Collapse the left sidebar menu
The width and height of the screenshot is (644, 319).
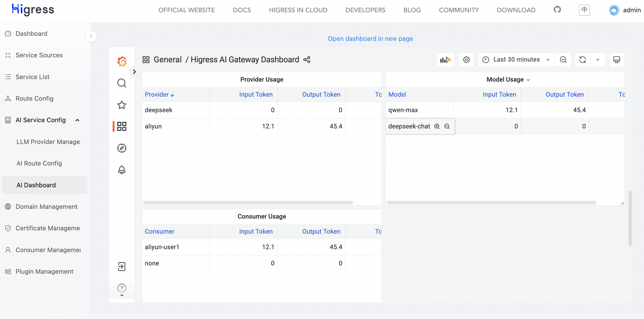[91, 36]
